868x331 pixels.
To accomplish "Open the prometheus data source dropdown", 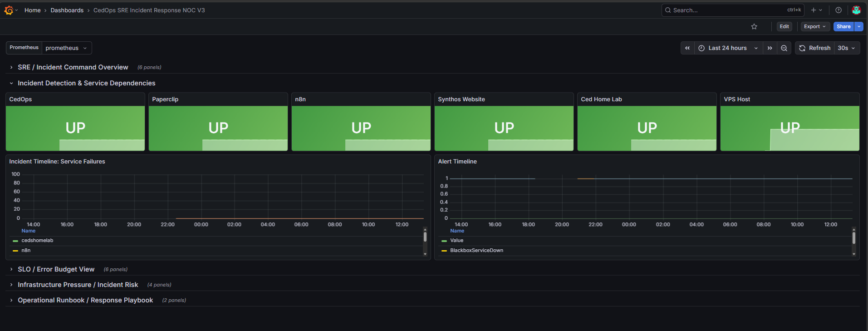I will 67,48.
